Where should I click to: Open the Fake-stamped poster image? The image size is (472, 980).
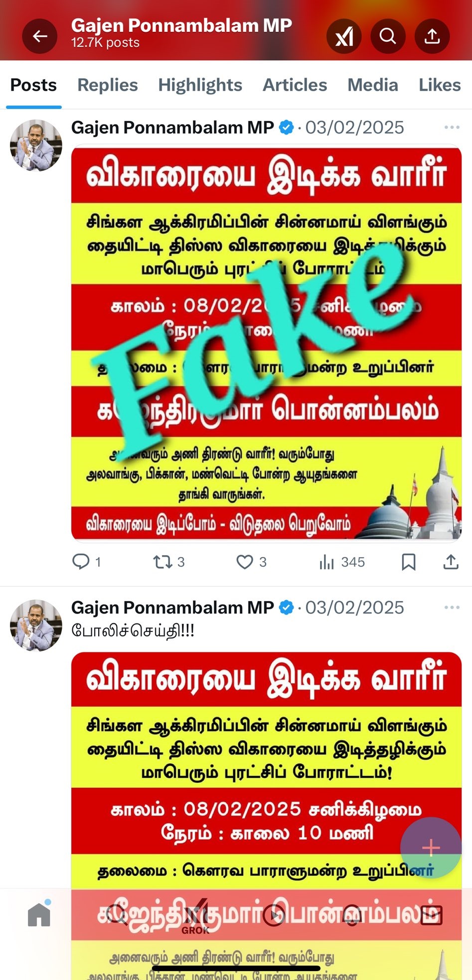coord(266,343)
